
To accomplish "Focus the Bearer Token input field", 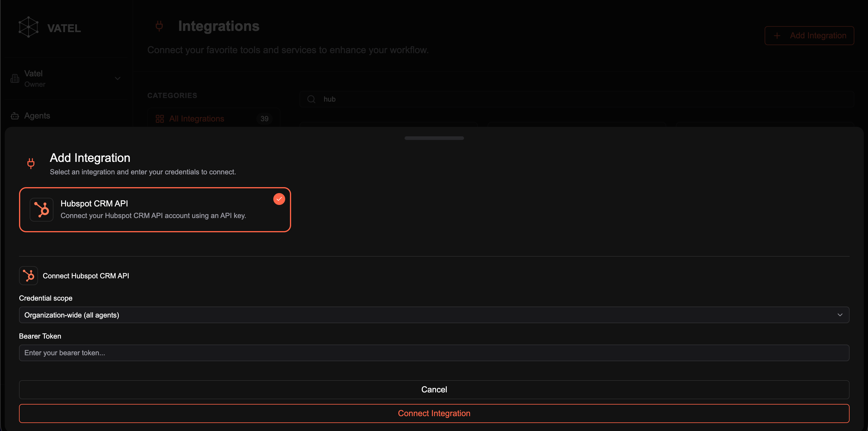I will pyautogui.click(x=434, y=353).
